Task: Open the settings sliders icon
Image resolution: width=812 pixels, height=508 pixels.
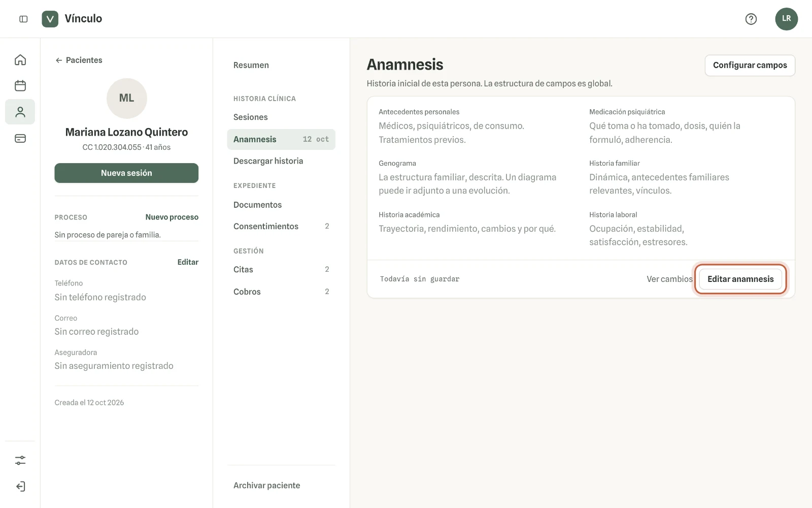Action: [20, 460]
